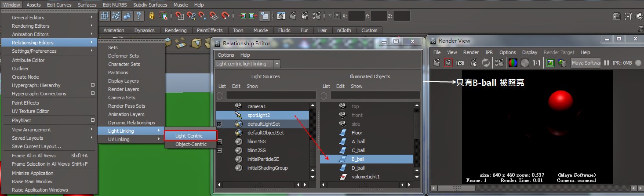Toggle the lock selection padlock icon

(x=152, y=16)
